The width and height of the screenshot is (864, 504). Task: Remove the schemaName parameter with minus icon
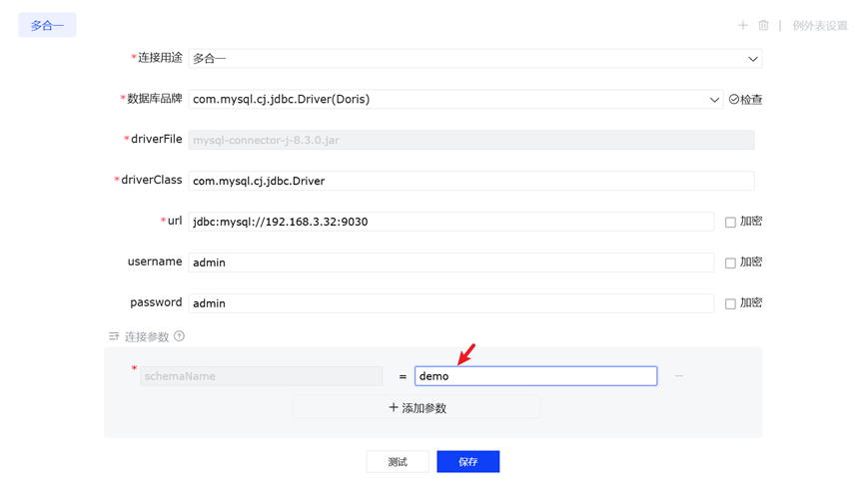[679, 376]
